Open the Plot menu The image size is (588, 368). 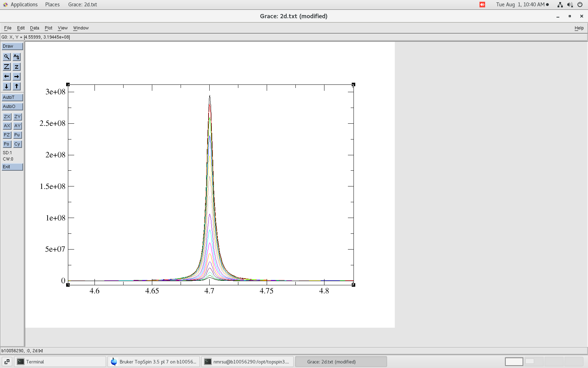(49, 28)
